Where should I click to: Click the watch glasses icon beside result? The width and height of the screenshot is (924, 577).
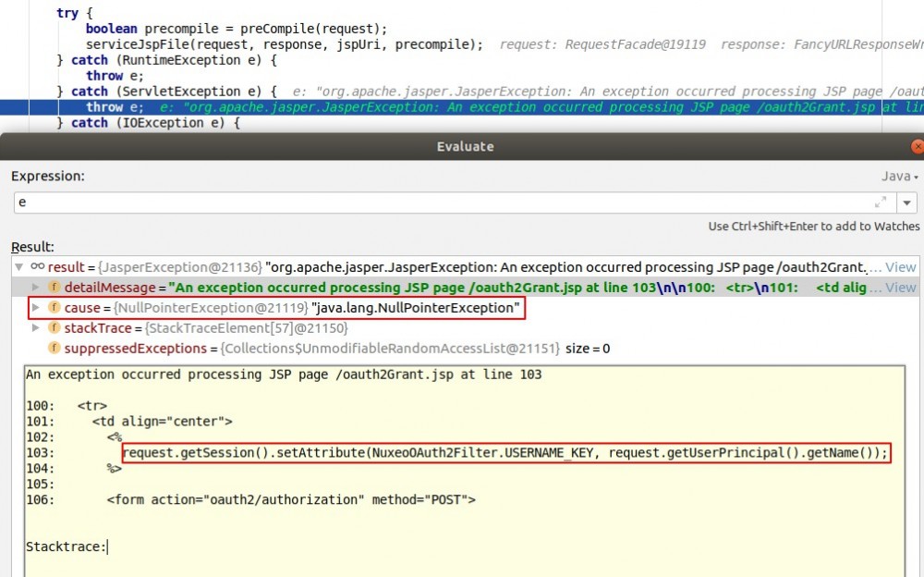point(38,266)
